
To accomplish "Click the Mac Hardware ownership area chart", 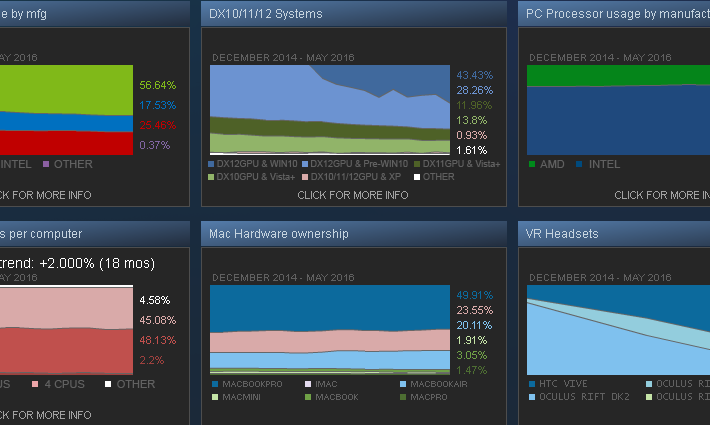I will tap(330, 329).
